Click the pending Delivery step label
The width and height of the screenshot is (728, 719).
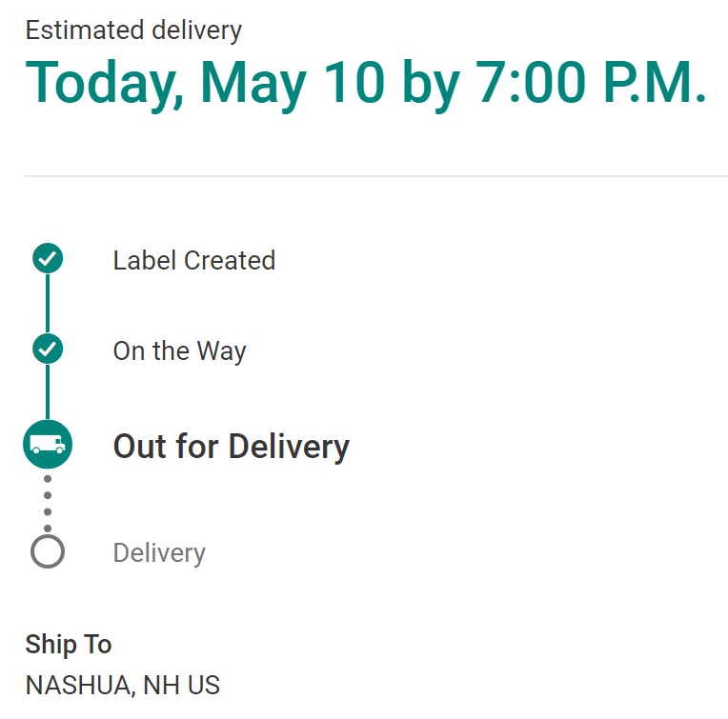(x=159, y=553)
